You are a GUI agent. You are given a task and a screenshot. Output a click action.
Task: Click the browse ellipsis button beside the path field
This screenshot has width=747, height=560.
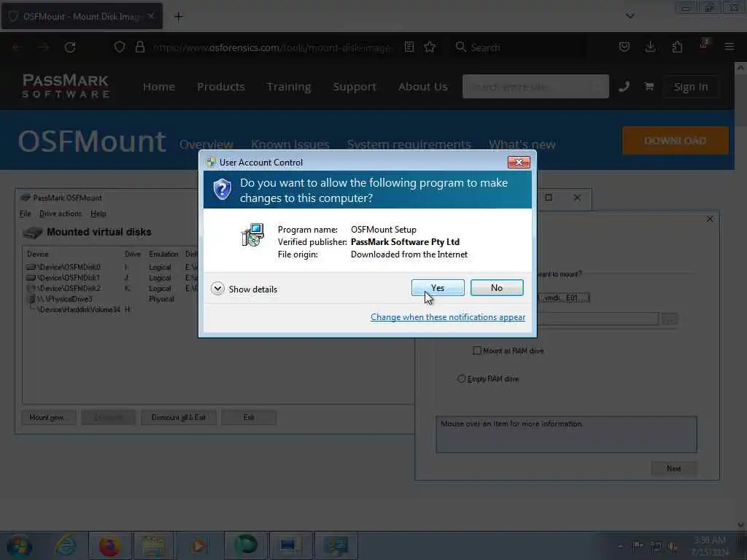click(670, 319)
